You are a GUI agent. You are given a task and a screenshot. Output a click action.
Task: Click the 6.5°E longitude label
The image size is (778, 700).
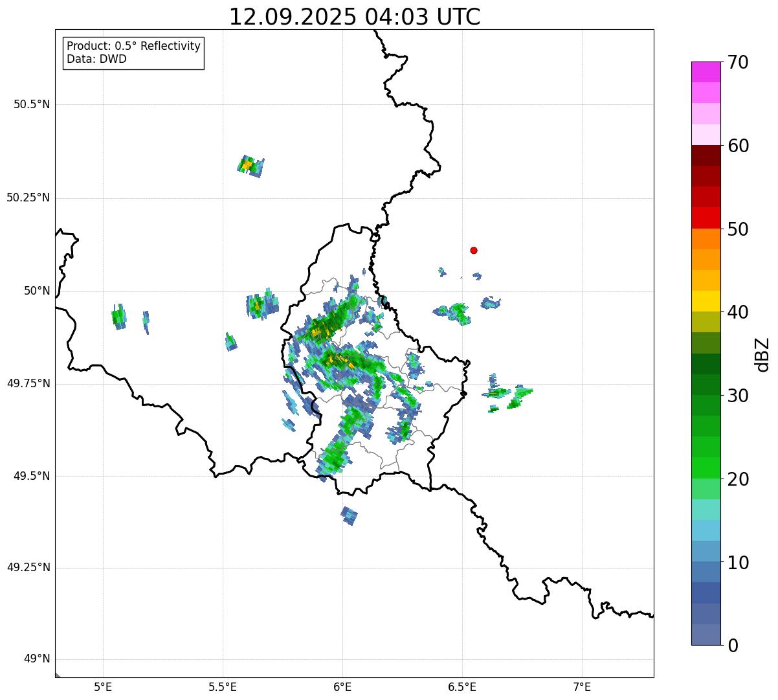[x=462, y=687]
